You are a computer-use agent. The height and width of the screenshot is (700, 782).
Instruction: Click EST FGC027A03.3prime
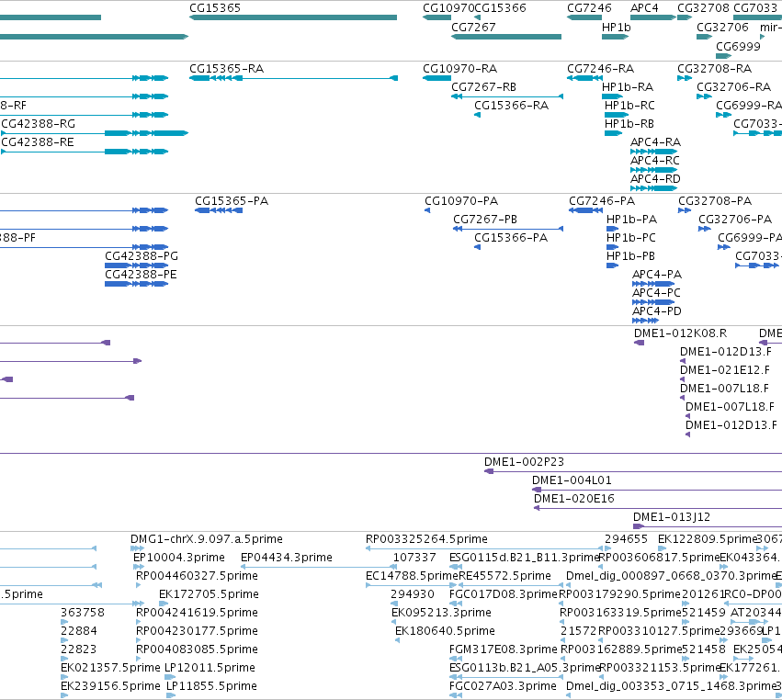coord(503,686)
